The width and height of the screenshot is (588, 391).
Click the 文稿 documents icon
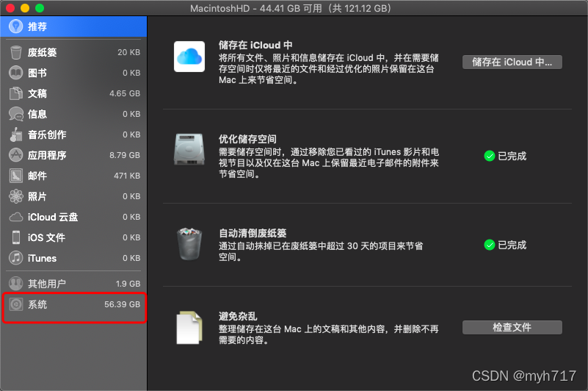(15, 93)
